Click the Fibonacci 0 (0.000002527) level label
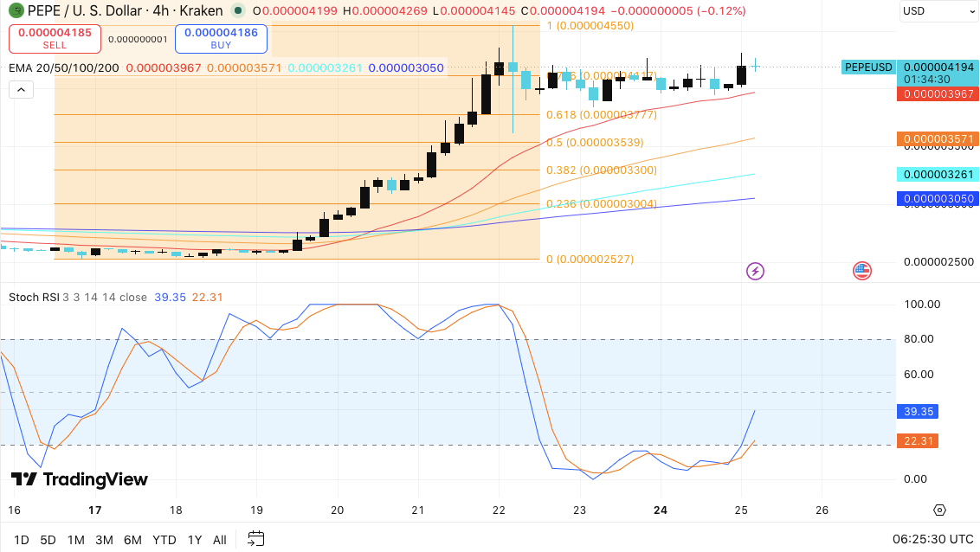The image size is (980, 552). (590, 260)
